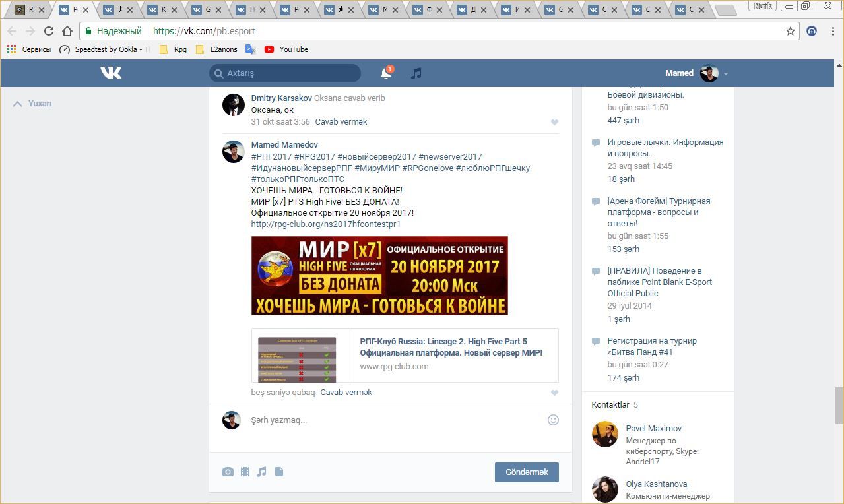Click the green secure padlock icon

(x=88, y=31)
